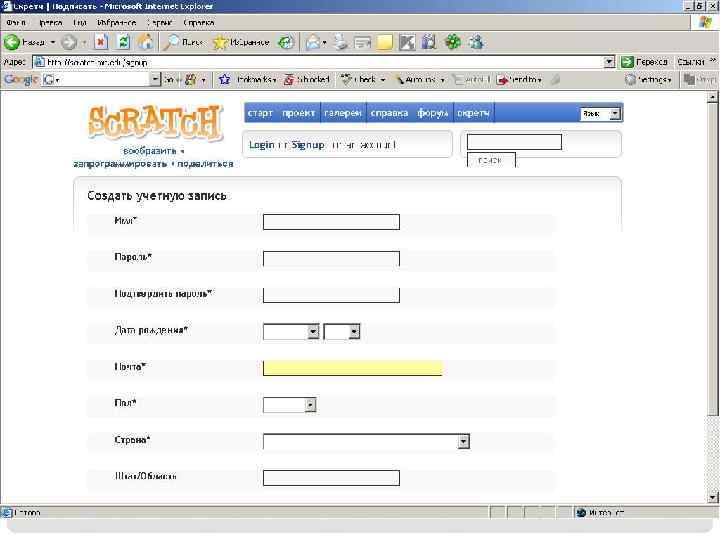Click the site search button below search box
720x540 pixels.
[x=491, y=160]
